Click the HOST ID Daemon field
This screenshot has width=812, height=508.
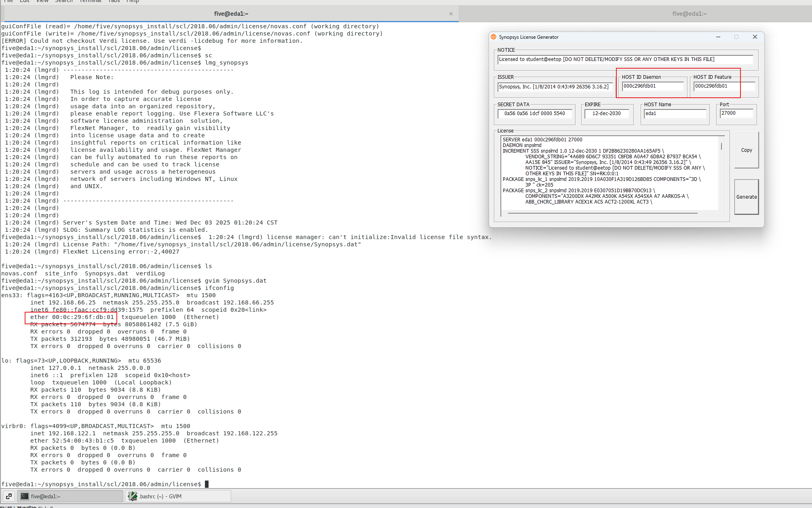[652, 86]
